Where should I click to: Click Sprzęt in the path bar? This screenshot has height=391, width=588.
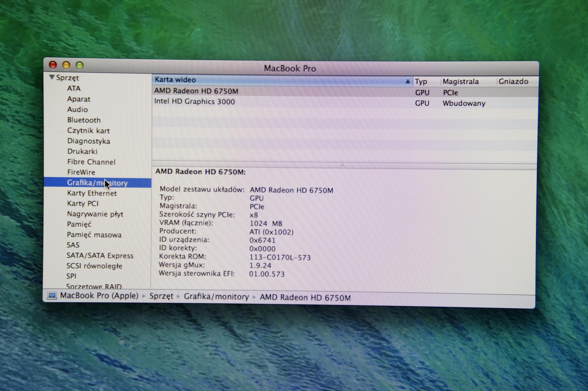pos(161,296)
